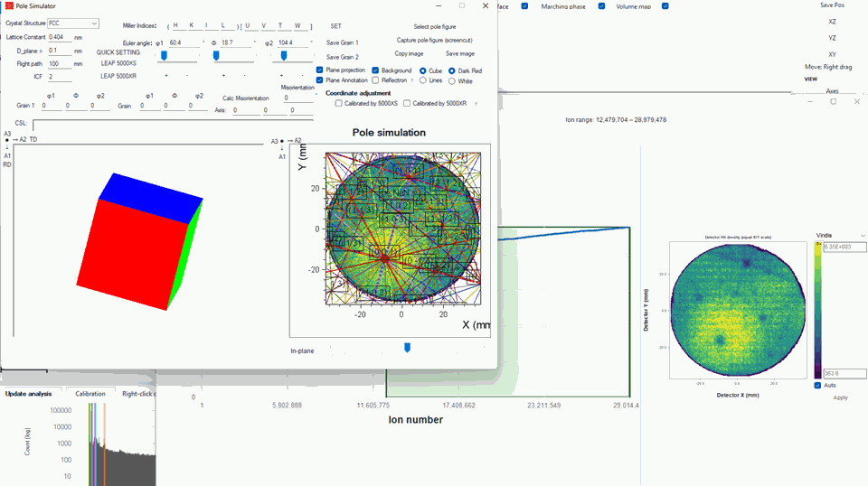Toggle the Auto checkbox under the colorbar
The width and height of the screenshot is (868, 486).
click(x=817, y=386)
